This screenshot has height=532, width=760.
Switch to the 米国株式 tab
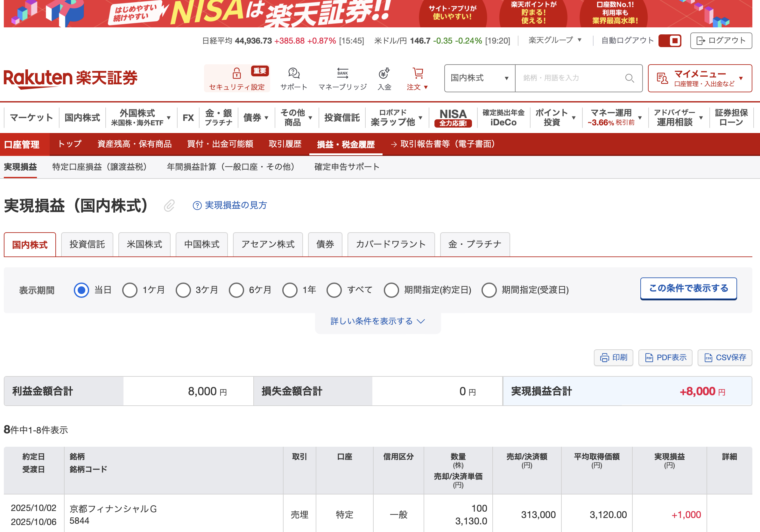pos(144,244)
